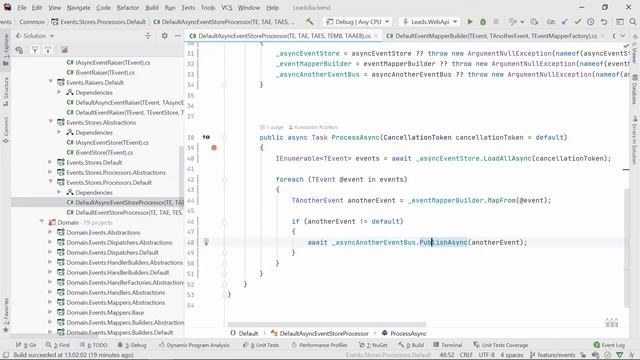Open the Favorites side tool window

click(x=6, y=315)
